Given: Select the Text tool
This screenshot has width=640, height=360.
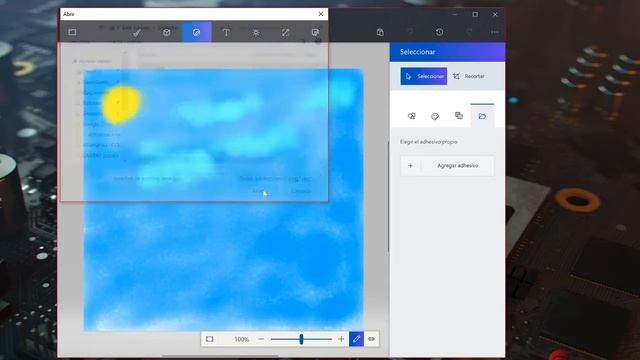Looking at the screenshot, I should [226, 32].
